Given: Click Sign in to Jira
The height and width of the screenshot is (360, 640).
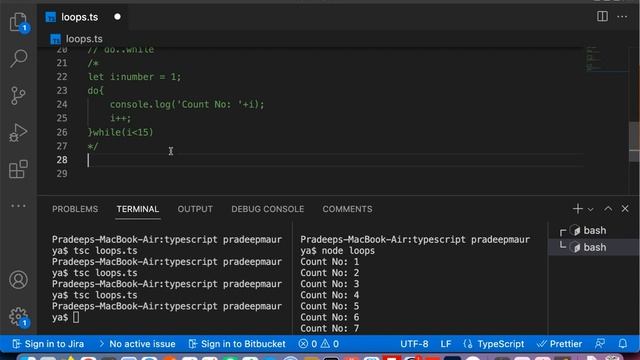Looking at the screenshot, I should click(x=48, y=344).
